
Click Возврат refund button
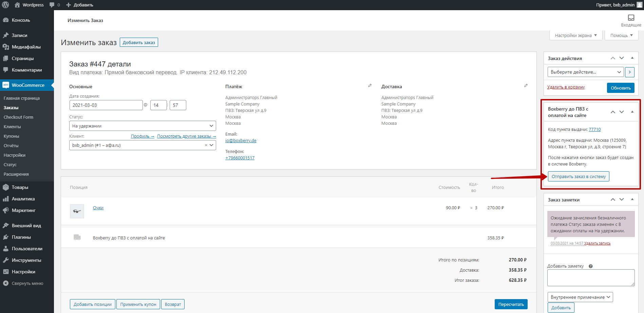[x=173, y=304]
